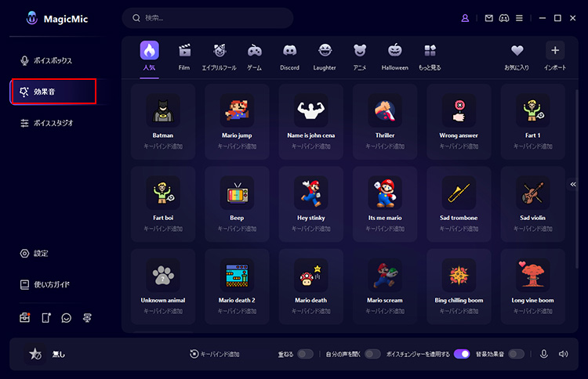Play the Beep TV sound effect
Screen dimensions: 588x379
tap(237, 193)
